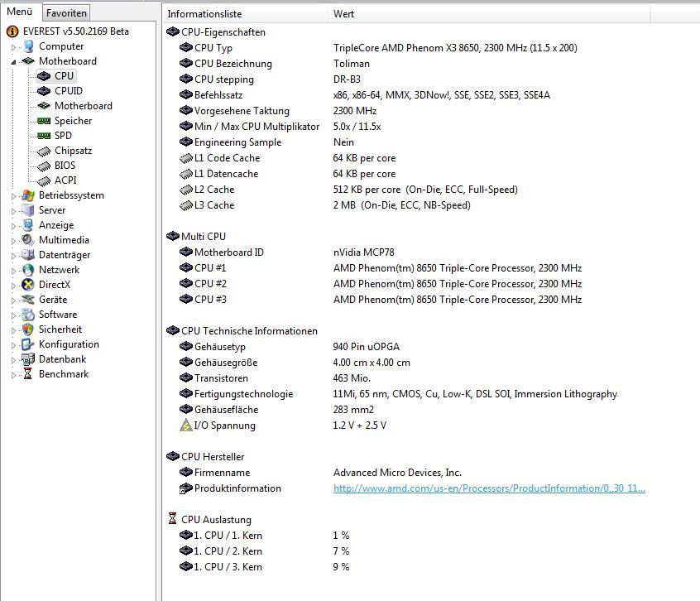Expand the Server node arrow

click(x=13, y=211)
